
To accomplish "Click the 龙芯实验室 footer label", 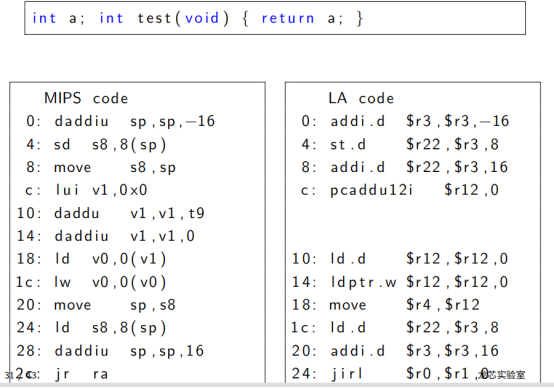I will 502,375.
